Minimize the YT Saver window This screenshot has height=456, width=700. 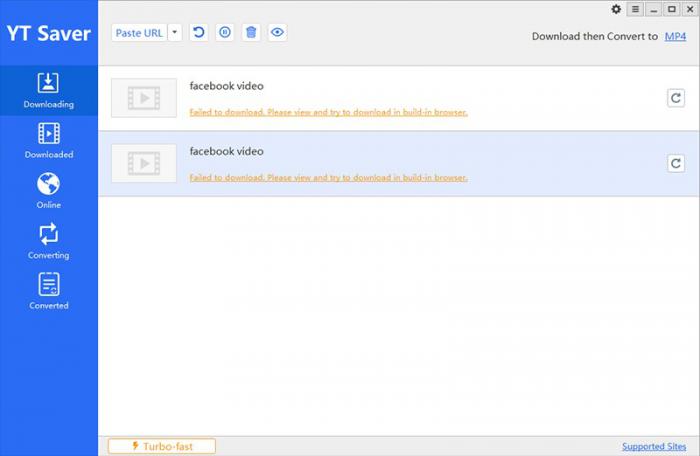click(x=654, y=9)
